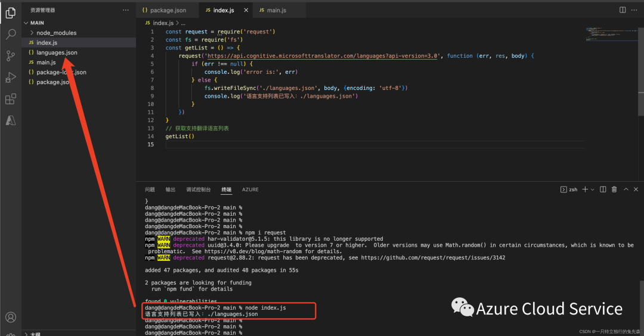Kill terminal with trash icon
This screenshot has width=644, height=336.
pos(614,189)
